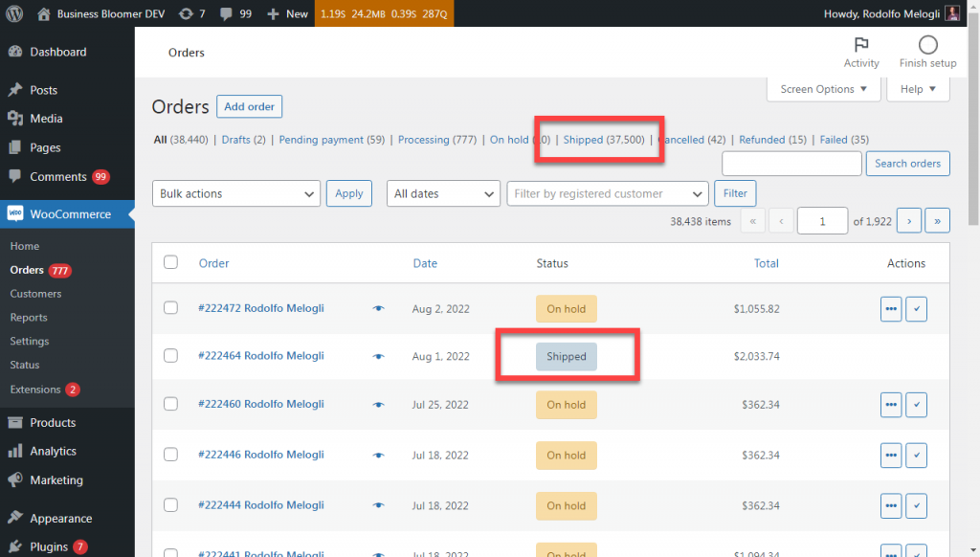Viewport: 980px width, 557px height.
Task: Preview order #222464 with the eye icon
Action: click(378, 356)
